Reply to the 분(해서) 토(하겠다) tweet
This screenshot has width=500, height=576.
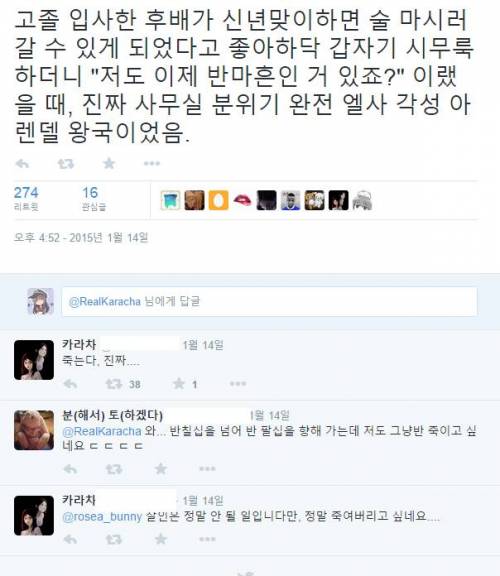(x=70, y=469)
